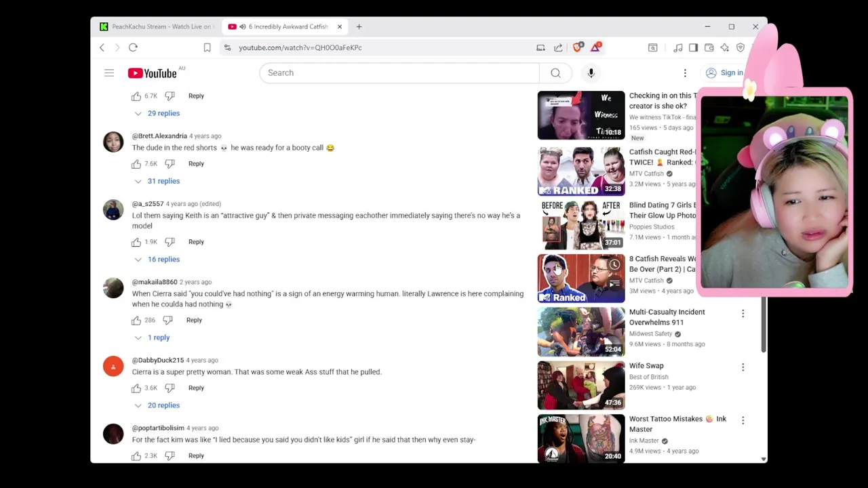Viewport: 868px width, 488px height.
Task: Dislike the poptartibolisim comment
Action: click(x=170, y=455)
